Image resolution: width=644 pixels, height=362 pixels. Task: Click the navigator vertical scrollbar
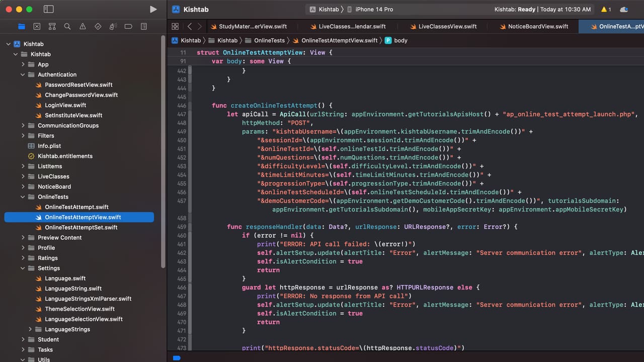[163, 151]
